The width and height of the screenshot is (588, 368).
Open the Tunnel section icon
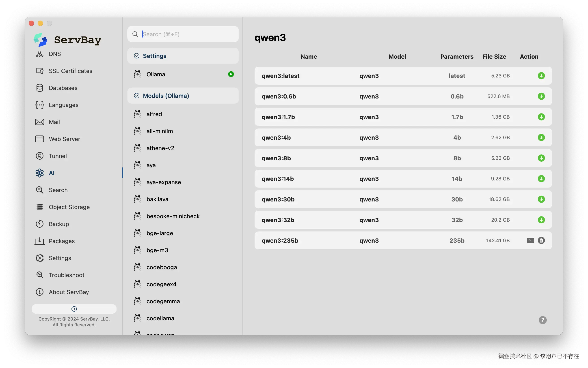tap(39, 156)
